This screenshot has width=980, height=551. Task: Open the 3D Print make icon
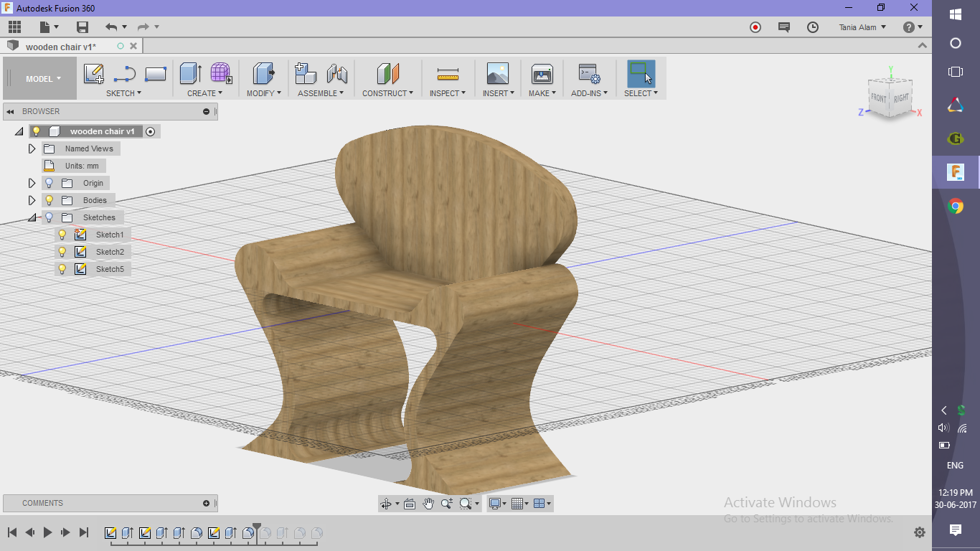542,74
